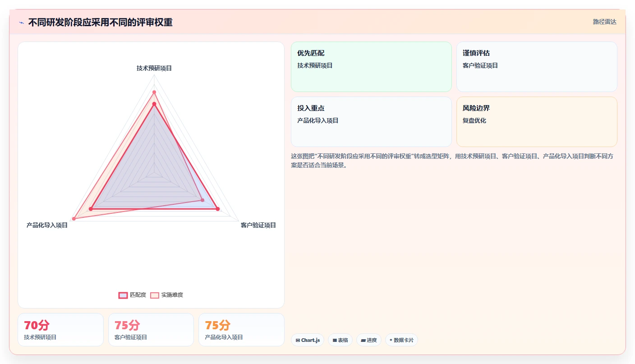Click 实施难度 data point on 客户验证项目 axis
635x364 pixels.
point(202,200)
